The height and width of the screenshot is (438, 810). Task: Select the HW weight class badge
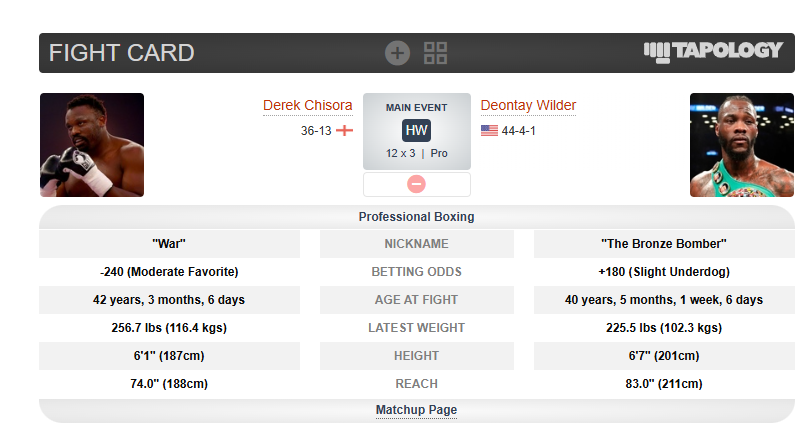coord(416,130)
